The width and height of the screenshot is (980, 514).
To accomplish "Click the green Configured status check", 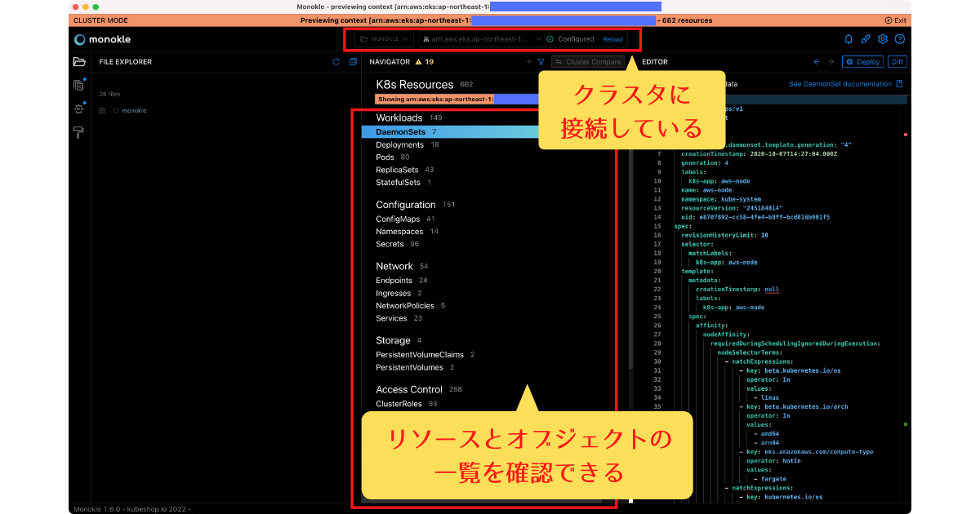I will [550, 39].
